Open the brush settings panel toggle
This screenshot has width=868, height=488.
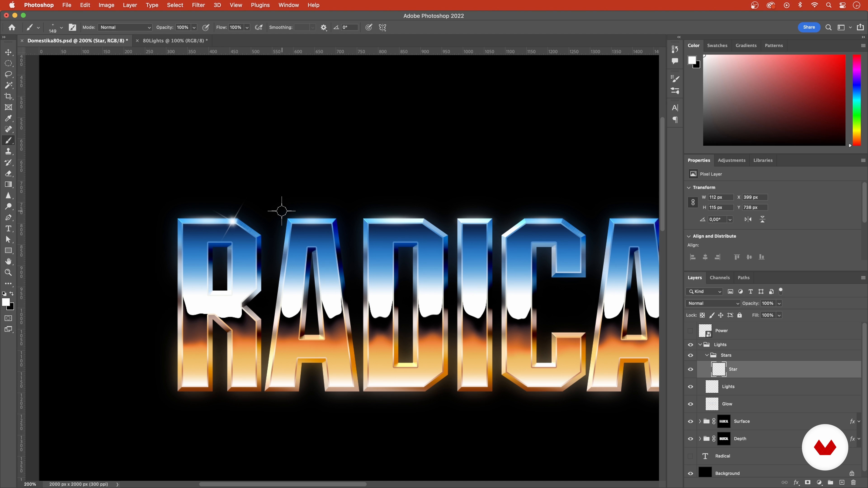(72, 27)
